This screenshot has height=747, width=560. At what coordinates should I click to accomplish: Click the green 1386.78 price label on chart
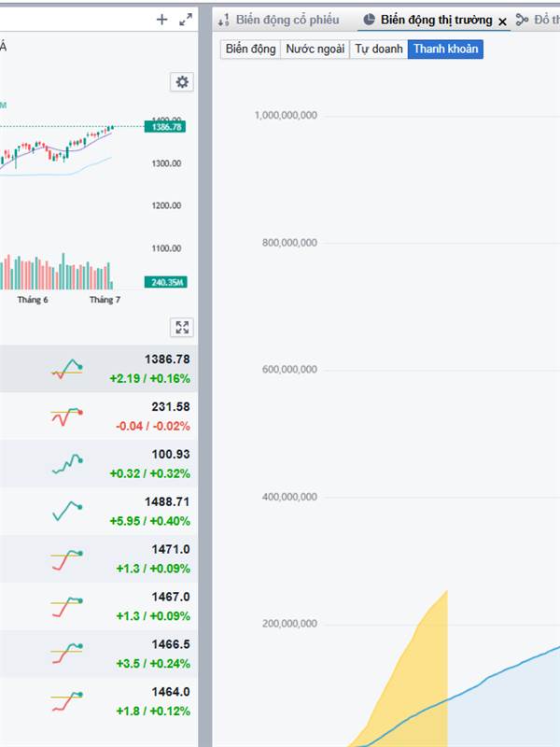(x=165, y=126)
